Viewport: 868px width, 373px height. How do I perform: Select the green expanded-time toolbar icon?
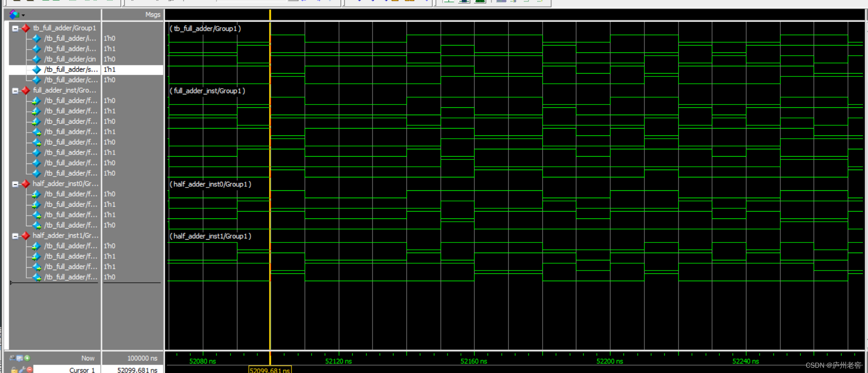click(480, 2)
